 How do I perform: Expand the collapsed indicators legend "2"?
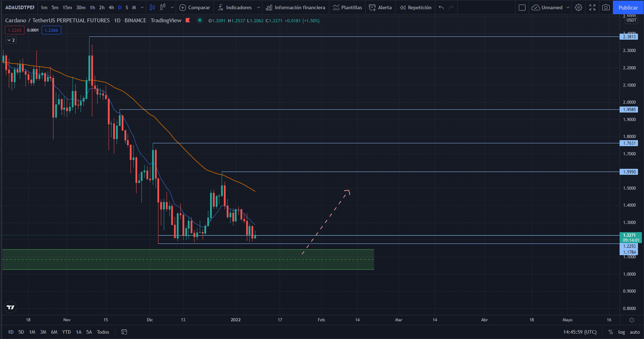[11, 40]
